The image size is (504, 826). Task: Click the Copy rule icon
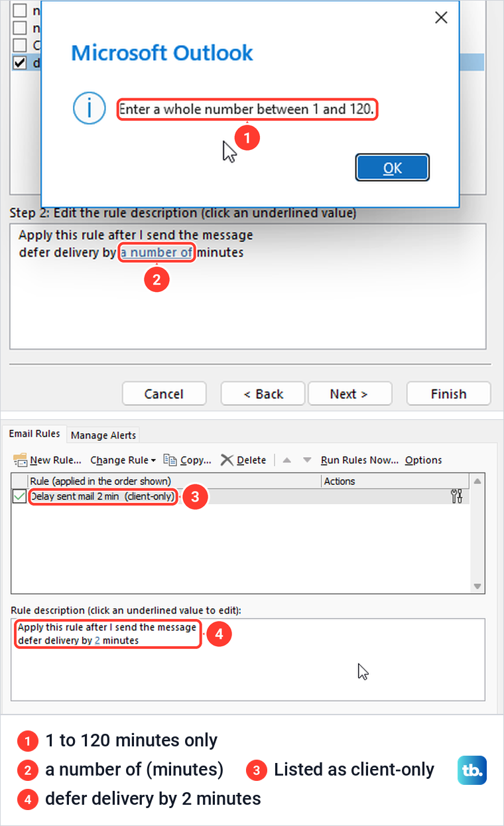170,460
